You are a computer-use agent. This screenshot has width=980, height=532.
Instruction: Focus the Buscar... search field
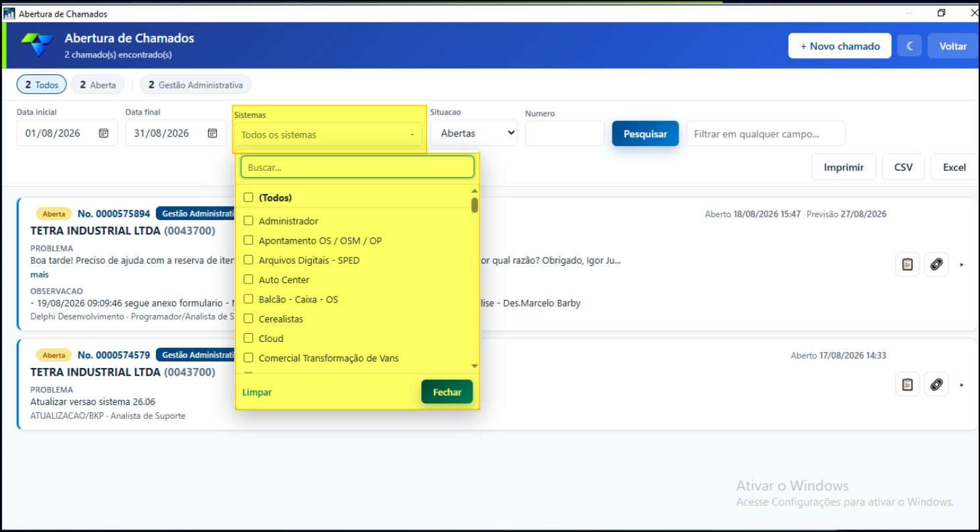click(357, 167)
